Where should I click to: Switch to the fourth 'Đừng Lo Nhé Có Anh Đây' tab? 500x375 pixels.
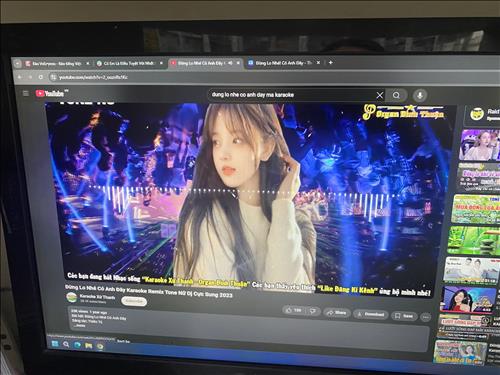[284, 63]
